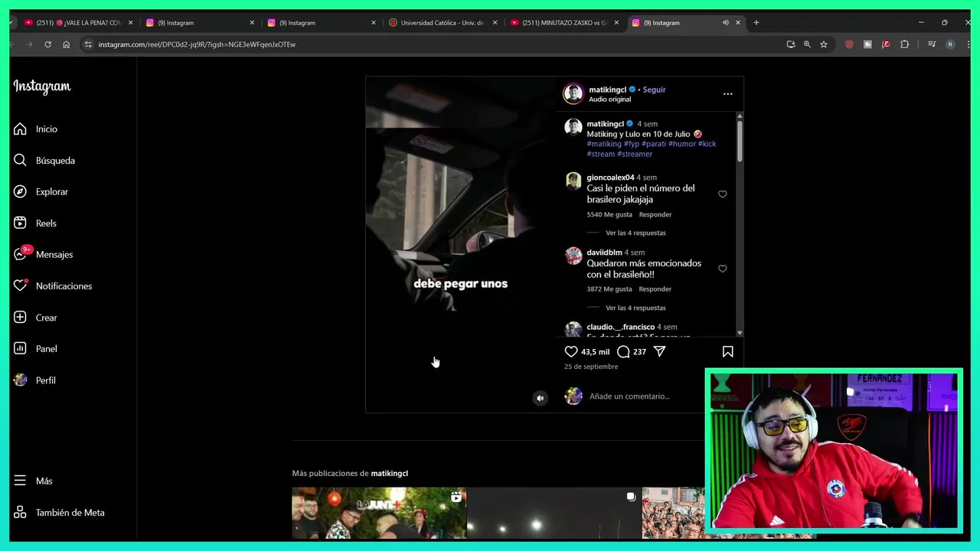Open the extensions puzzle icon
The width and height of the screenshot is (980, 551).
click(x=904, y=44)
